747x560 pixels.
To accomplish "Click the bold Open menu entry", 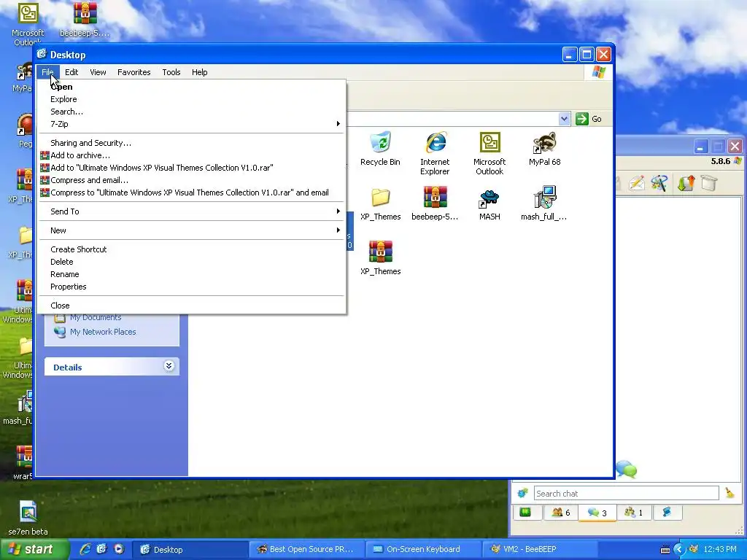I will (x=192, y=87).
